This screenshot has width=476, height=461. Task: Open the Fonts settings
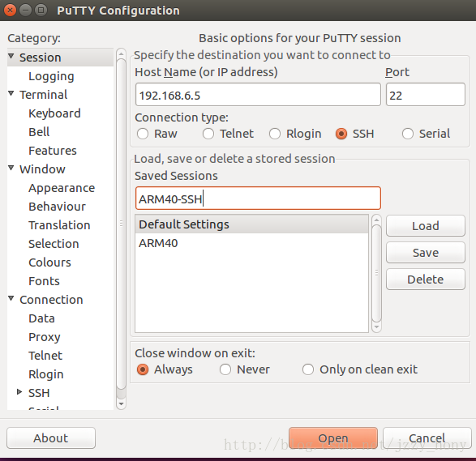(44, 281)
